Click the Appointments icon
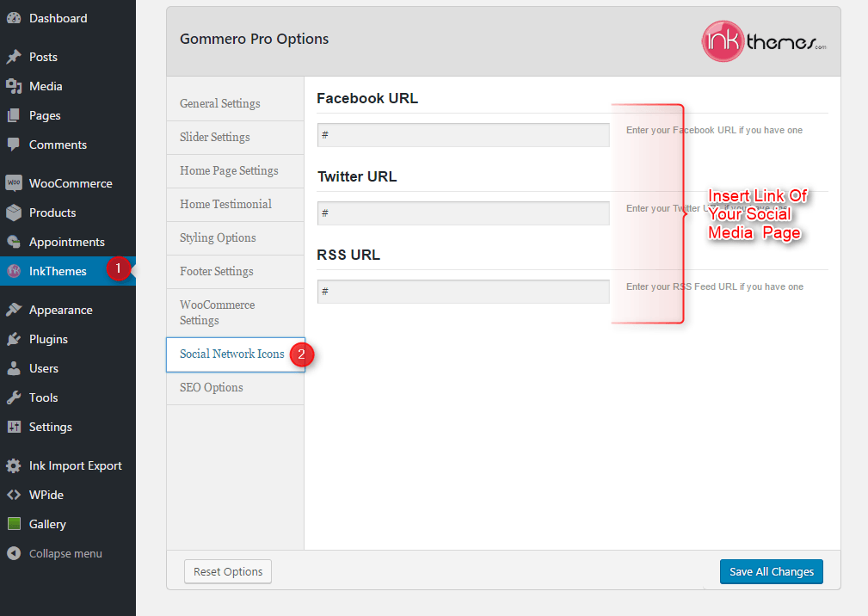Viewport: 868px width, 616px height. coord(14,242)
